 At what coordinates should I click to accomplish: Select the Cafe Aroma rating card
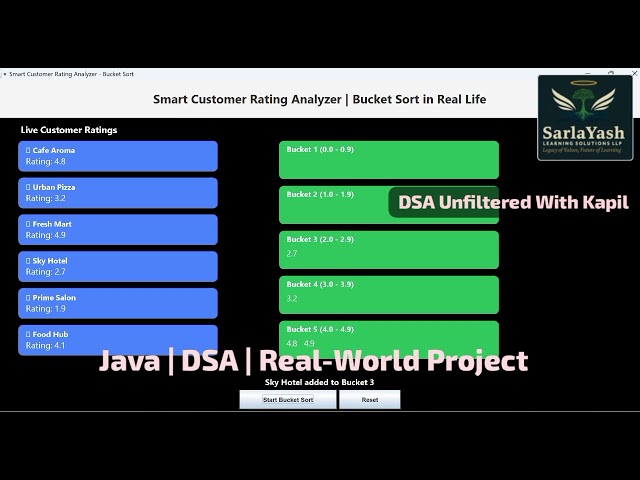(118, 156)
